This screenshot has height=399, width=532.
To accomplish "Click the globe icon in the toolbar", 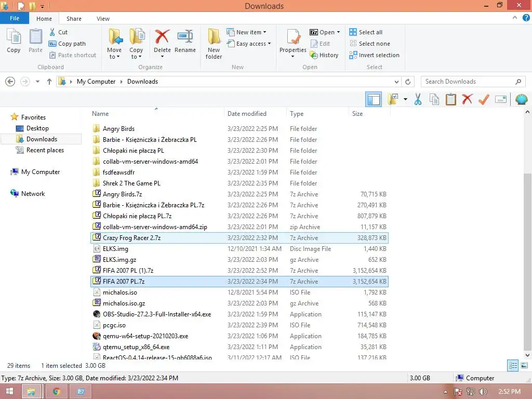I will (522, 99).
